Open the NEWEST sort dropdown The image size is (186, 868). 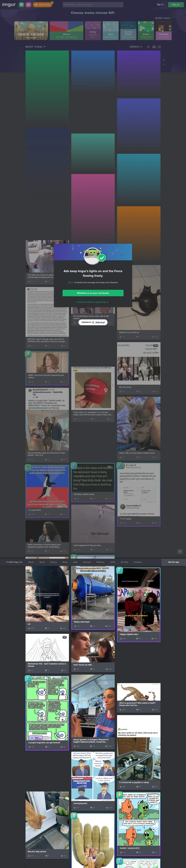point(136,47)
